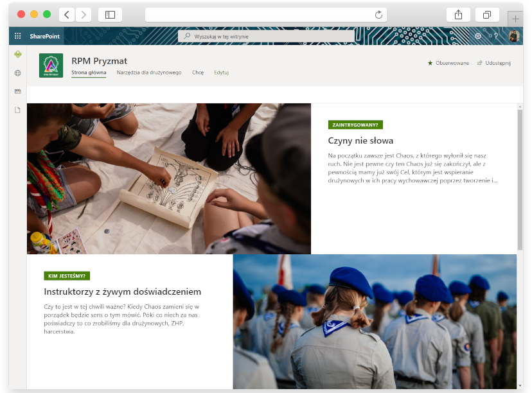Click the Udostępnij share button
Screen dimensions: 532x393
click(x=494, y=63)
